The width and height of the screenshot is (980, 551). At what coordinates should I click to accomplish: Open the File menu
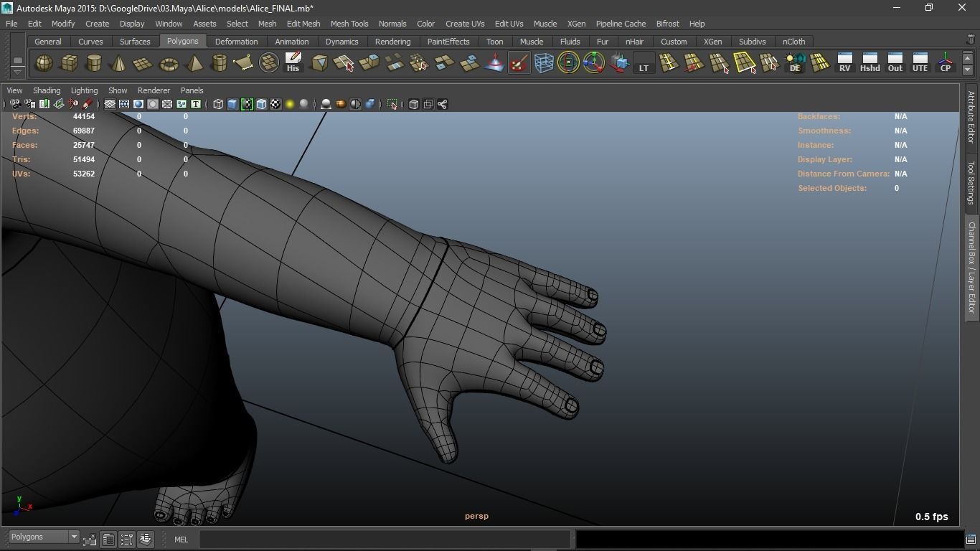(11, 24)
